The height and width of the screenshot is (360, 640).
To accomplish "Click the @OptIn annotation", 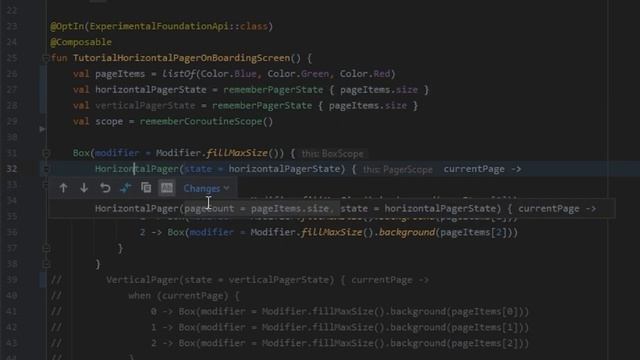I will (x=67, y=27).
